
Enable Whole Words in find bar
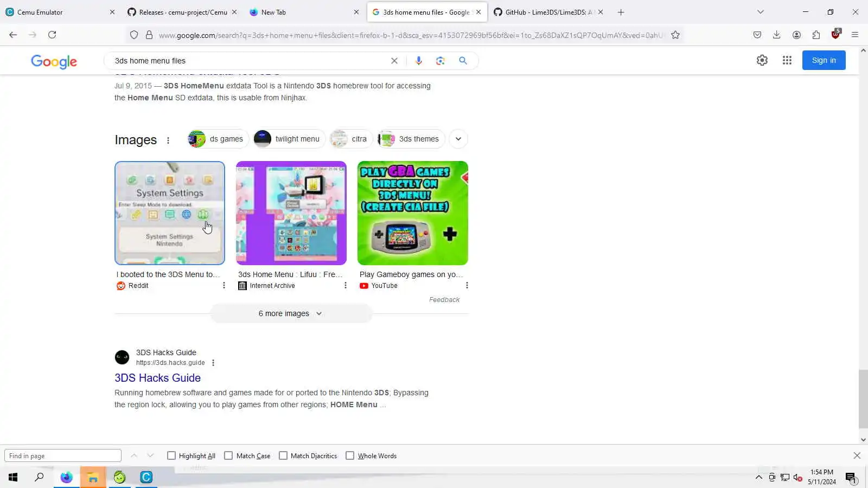pyautogui.click(x=350, y=455)
